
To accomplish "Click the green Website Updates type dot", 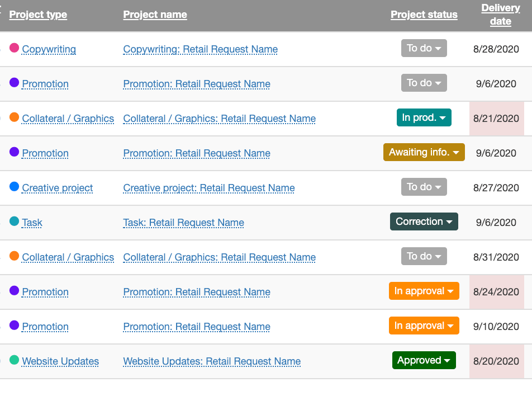I will (x=15, y=361).
